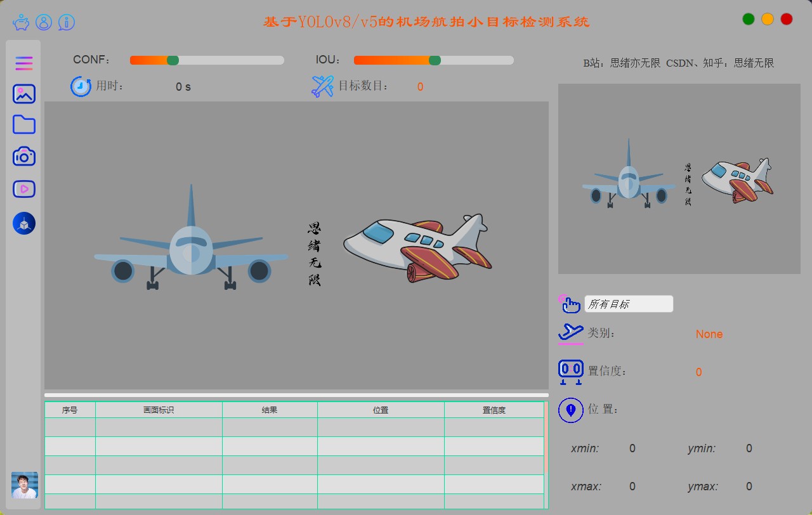Click the user avatar photo in sidebar
The image size is (812, 515).
point(25,485)
